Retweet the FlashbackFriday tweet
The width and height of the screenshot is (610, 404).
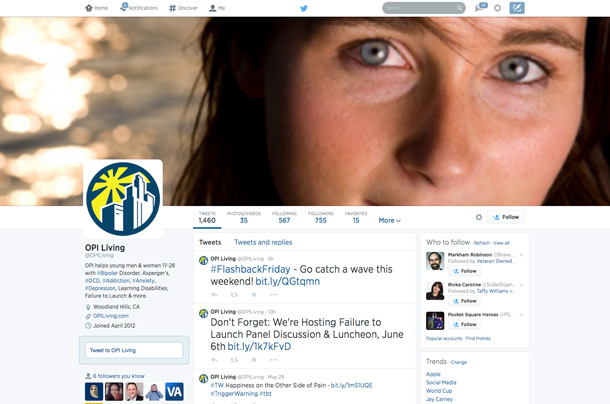[x=232, y=294]
